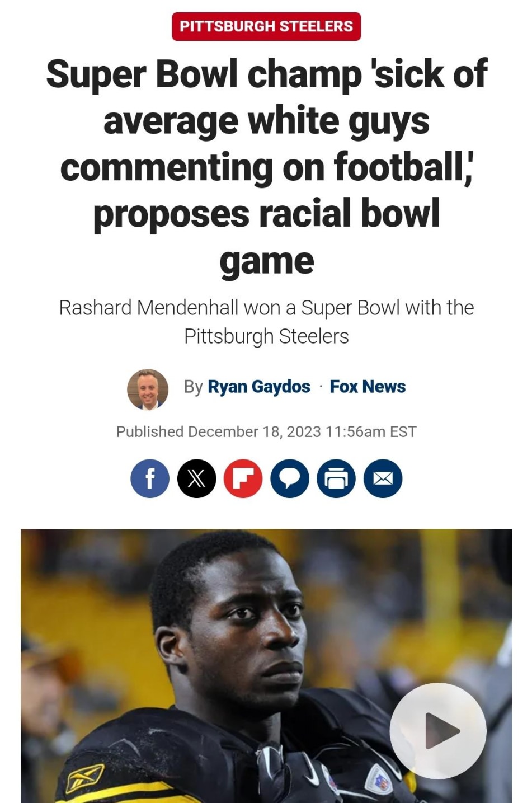Click the Reebok logo on the jersey
This screenshot has height=803, width=532.
coord(84,778)
